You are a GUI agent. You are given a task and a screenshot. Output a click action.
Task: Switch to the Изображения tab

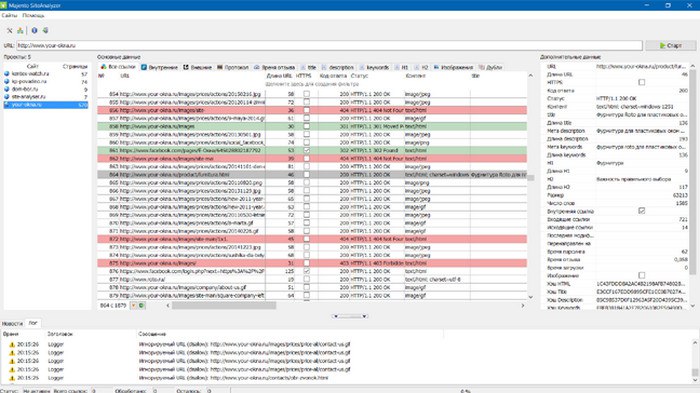(454, 67)
